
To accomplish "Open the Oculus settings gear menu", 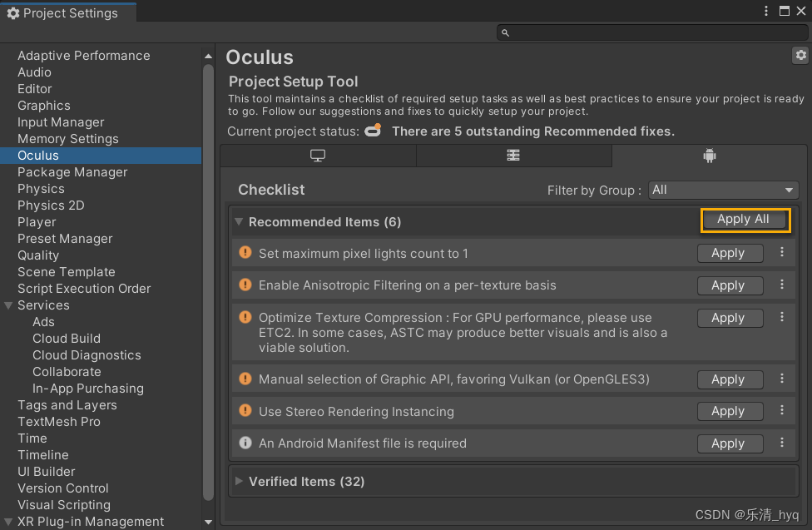I will (800, 55).
